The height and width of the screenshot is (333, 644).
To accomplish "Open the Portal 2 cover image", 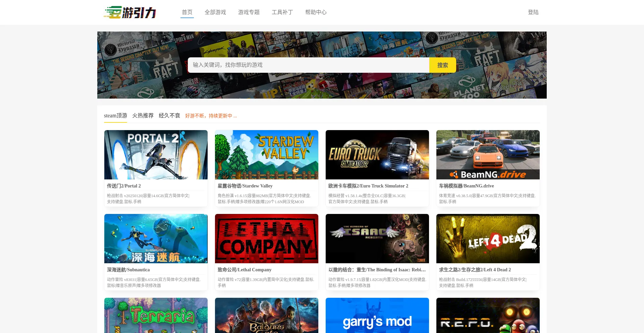I will (x=156, y=155).
